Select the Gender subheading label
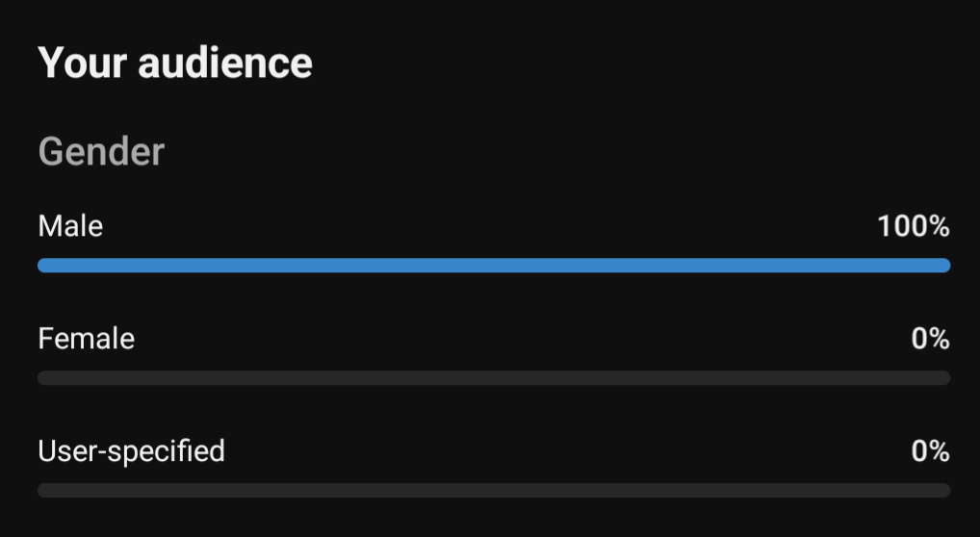 tap(101, 152)
